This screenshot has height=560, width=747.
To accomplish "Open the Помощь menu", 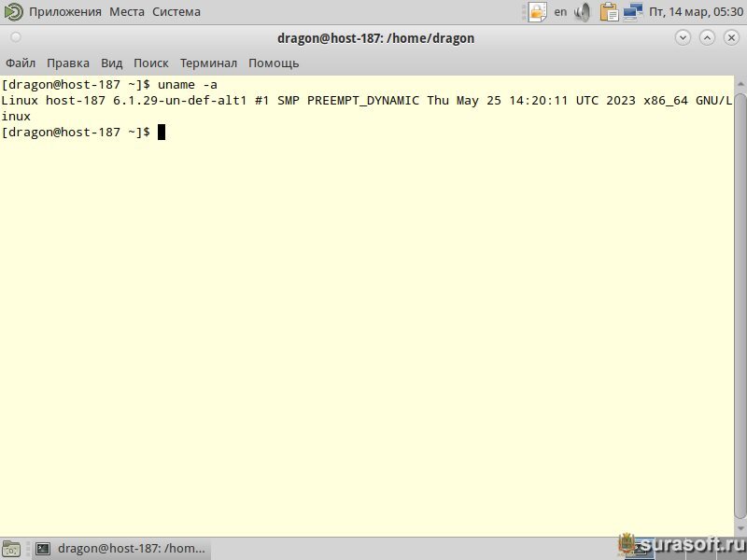I will click(x=274, y=63).
